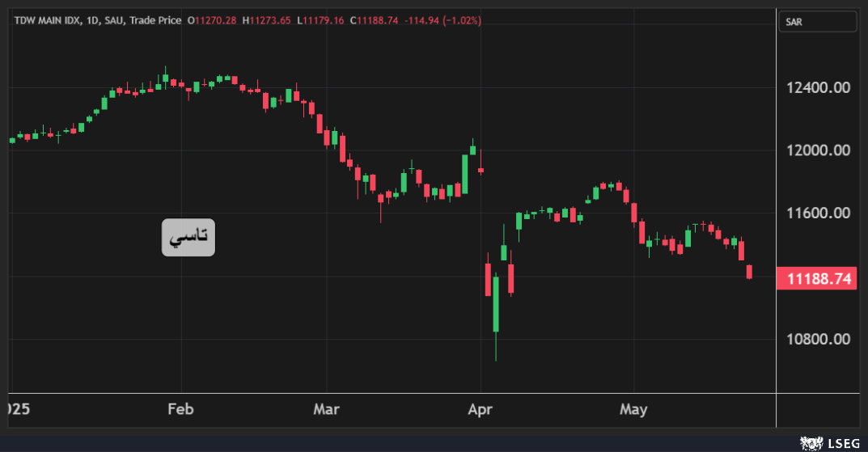This screenshot has height=452, width=868.
Task: Click the 12400.00 price axis label
Action: click(819, 87)
